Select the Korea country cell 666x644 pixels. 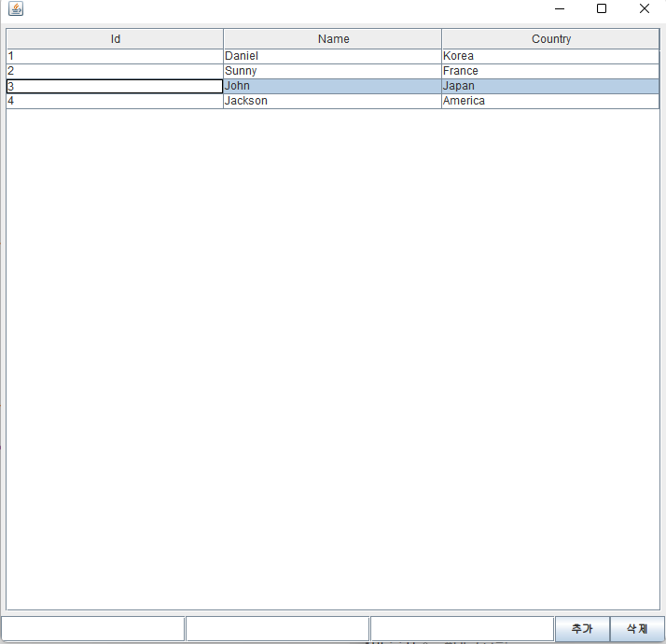coord(550,56)
